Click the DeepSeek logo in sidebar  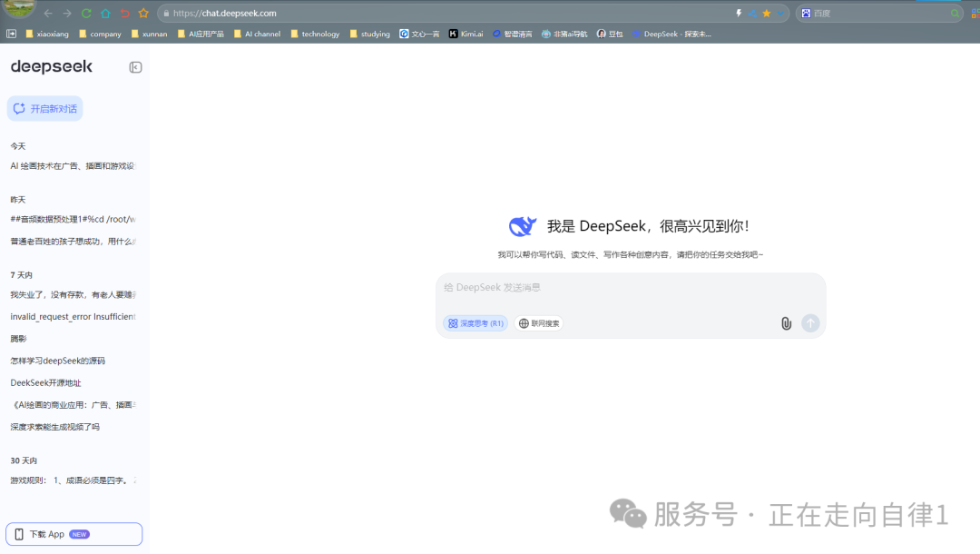(x=52, y=67)
